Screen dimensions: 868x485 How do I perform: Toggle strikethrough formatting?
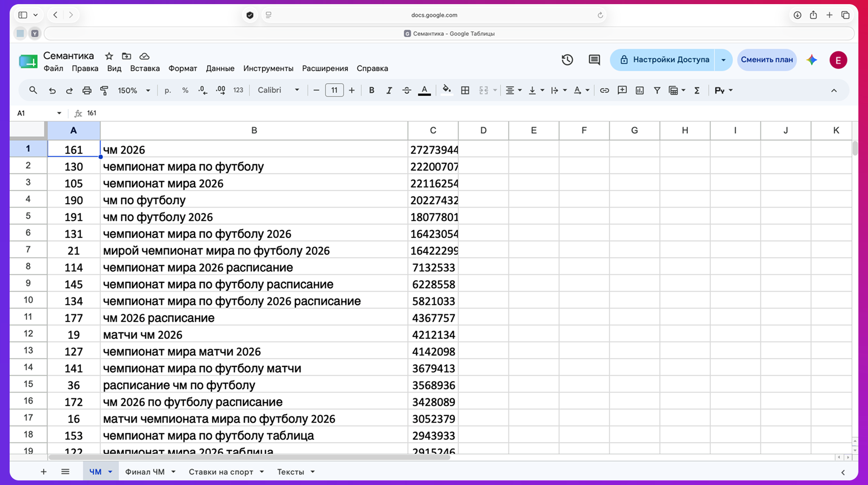pyautogui.click(x=406, y=91)
